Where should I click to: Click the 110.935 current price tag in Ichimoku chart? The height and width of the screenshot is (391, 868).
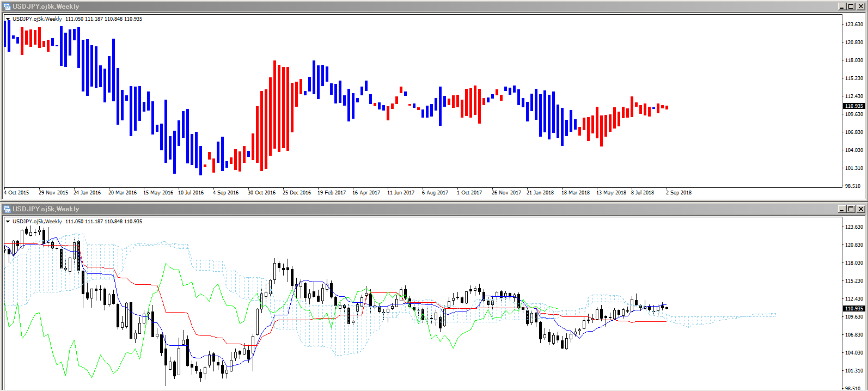[854, 309]
